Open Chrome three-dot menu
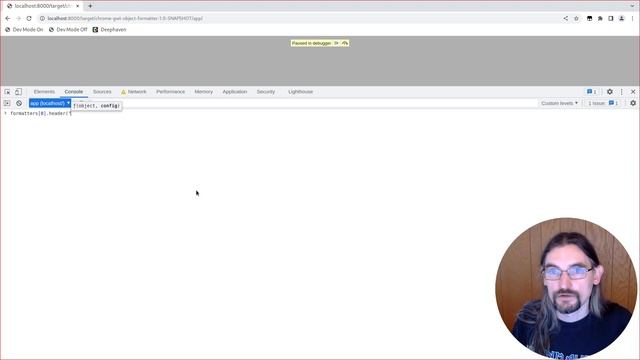The image size is (640, 360). tap(633, 18)
